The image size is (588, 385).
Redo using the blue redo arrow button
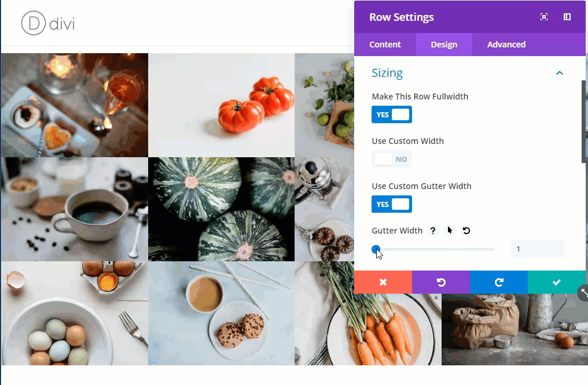[x=499, y=282]
